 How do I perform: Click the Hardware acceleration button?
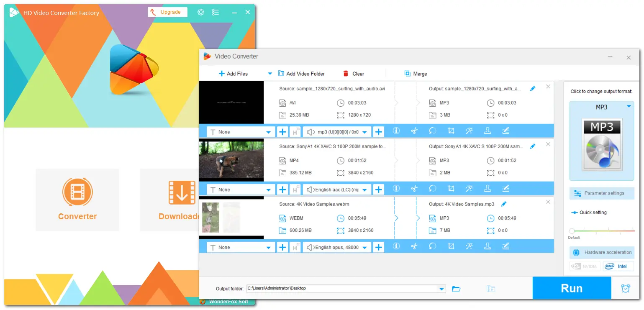click(602, 252)
